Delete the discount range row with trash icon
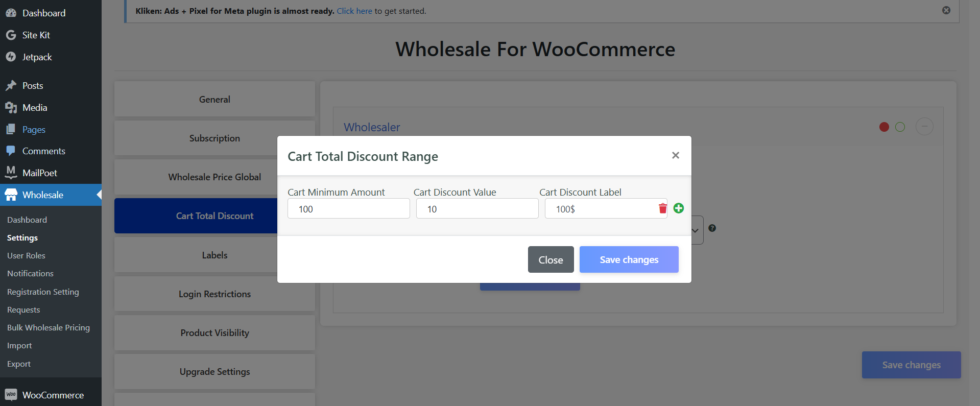 pos(663,208)
